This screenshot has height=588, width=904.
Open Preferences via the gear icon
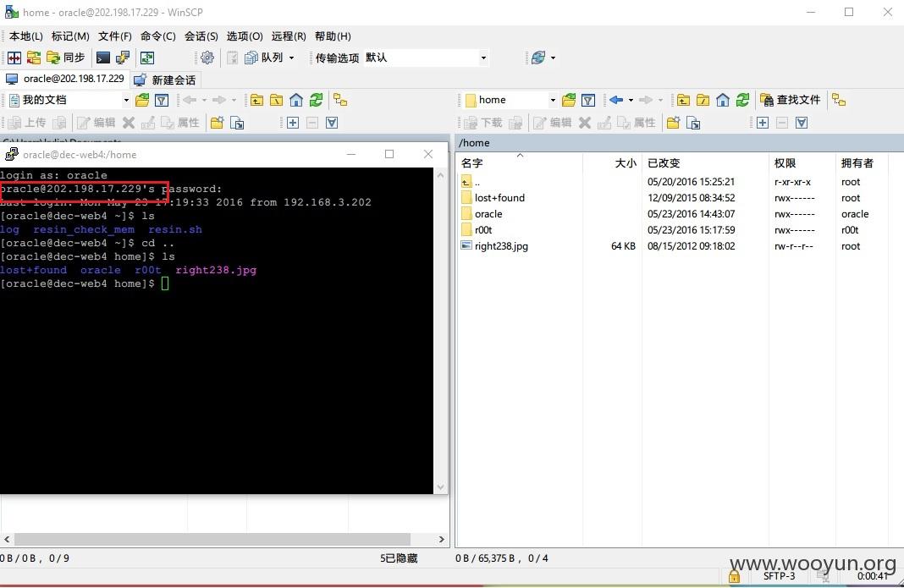tap(207, 58)
